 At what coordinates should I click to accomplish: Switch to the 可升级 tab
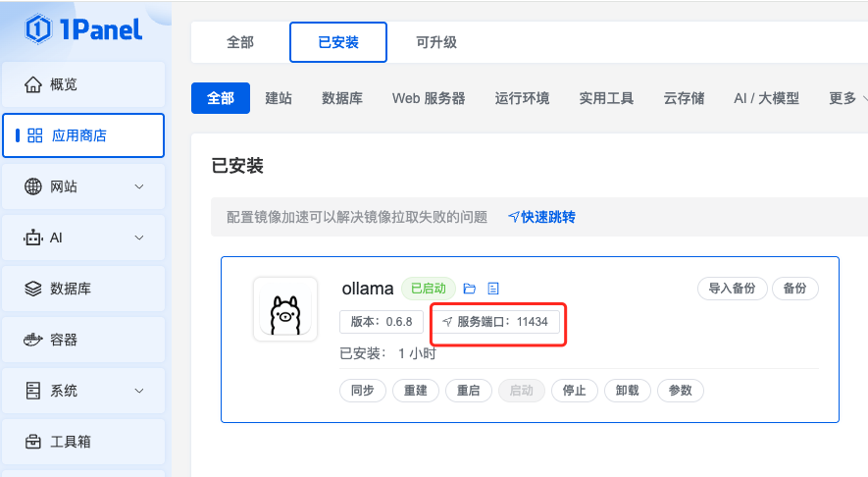pyautogui.click(x=436, y=42)
